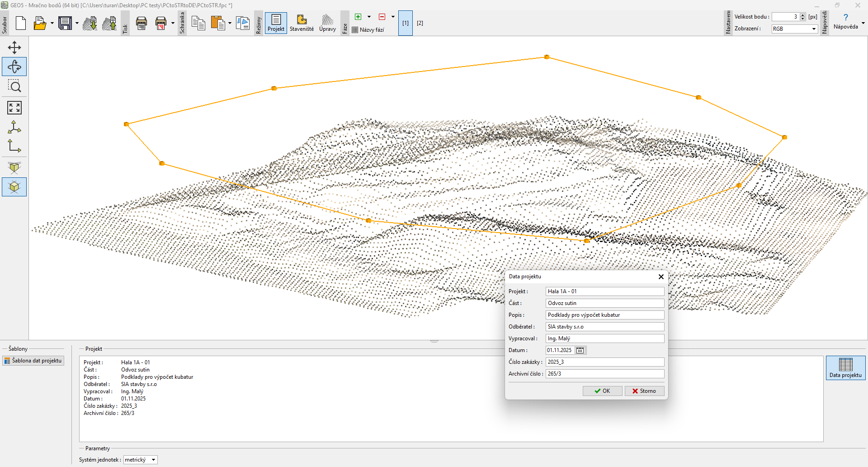
Task: Open the Zobrazení RGB dropdown
Action: [794, 29]
